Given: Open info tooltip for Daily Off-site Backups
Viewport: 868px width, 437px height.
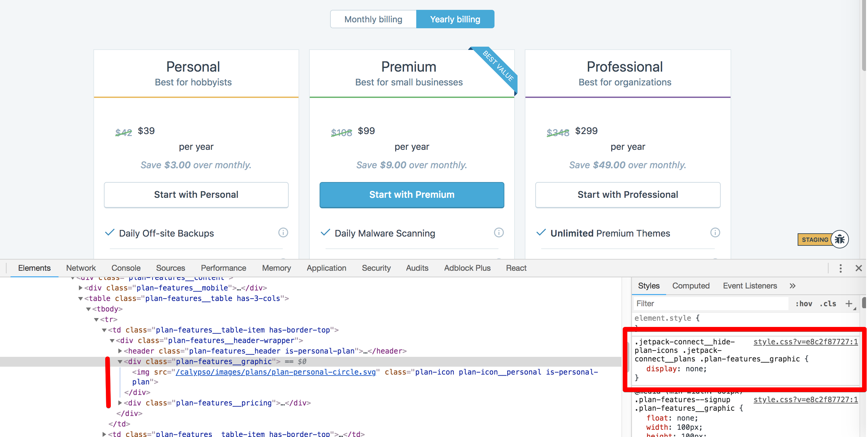Looking at the screenshot, I should (x=283, y=233).
